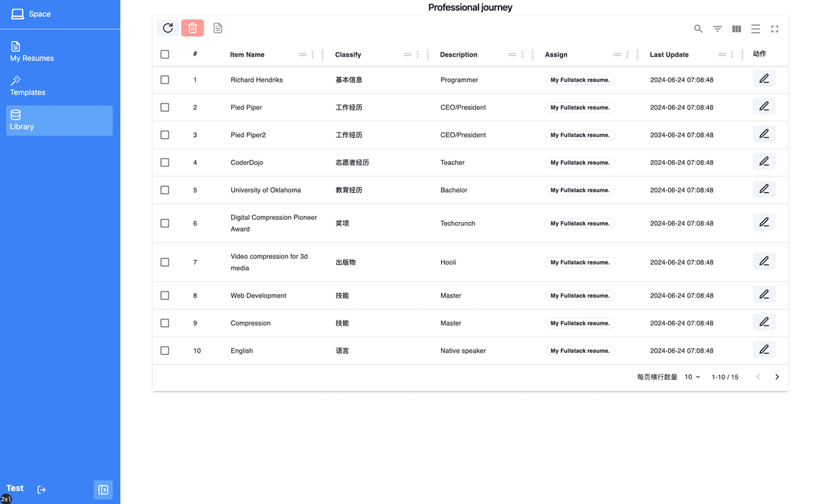Toggle the table filters icon

(717, 29)
